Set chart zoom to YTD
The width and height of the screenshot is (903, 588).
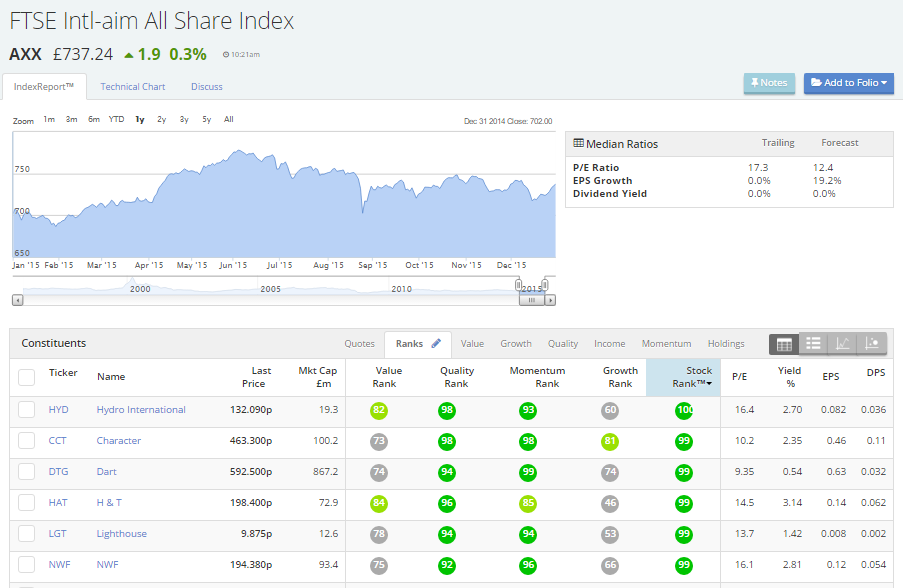pos(116,119)
